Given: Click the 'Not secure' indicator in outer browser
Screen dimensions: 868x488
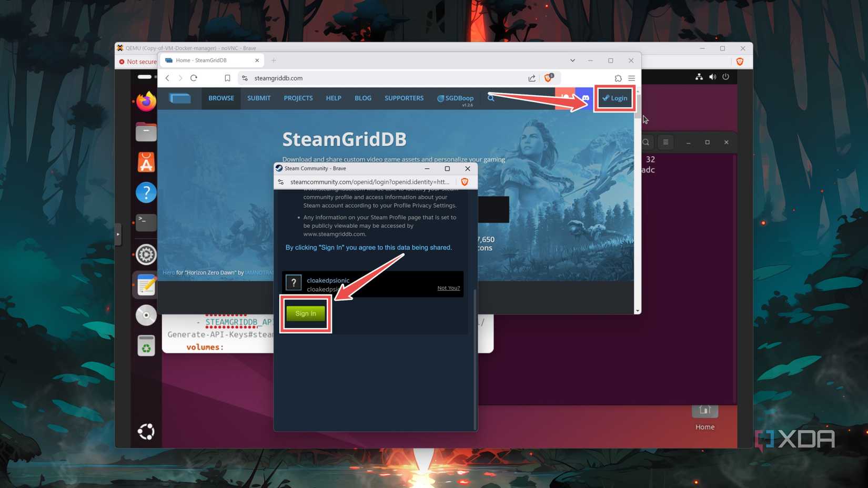Looking at the screenshot, I should point(138,62).
